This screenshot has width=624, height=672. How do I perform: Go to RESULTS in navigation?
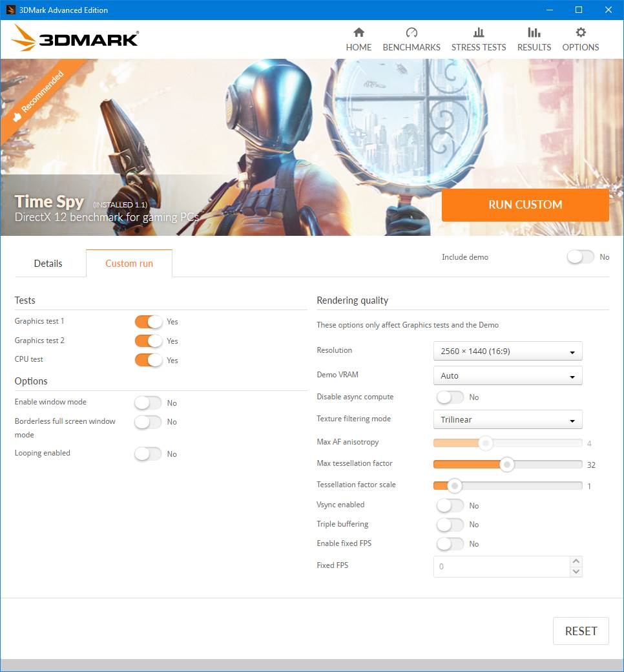coord(534,47)
